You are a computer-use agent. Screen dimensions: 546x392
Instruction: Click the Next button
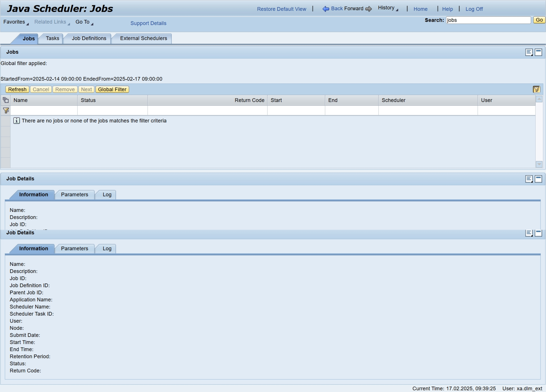[x=86, y=90]
